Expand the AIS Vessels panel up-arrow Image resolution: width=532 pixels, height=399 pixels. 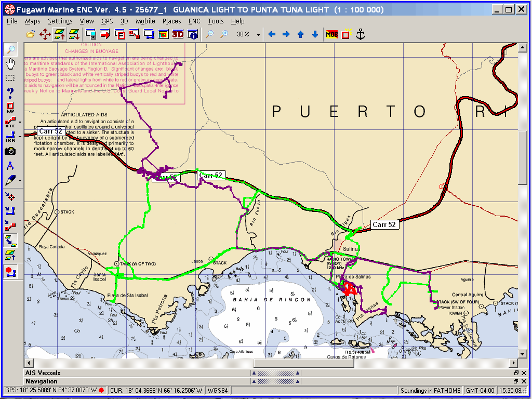(x=253, y=373)
